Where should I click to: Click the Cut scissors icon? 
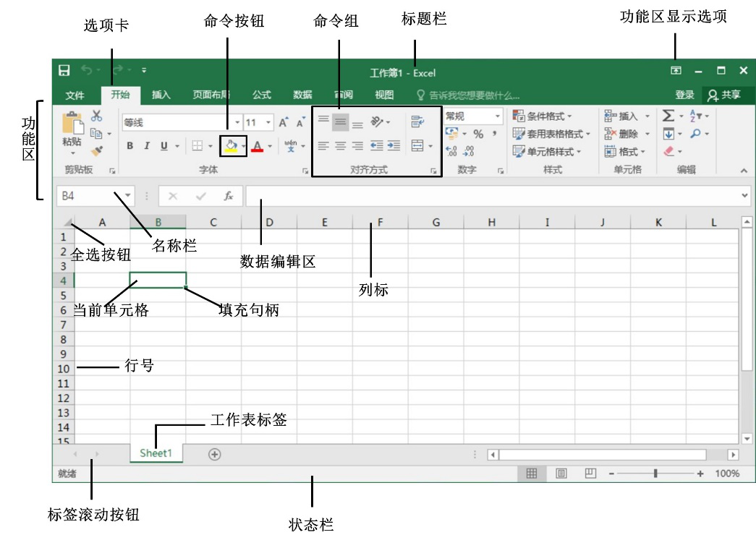tap(96, 116)
